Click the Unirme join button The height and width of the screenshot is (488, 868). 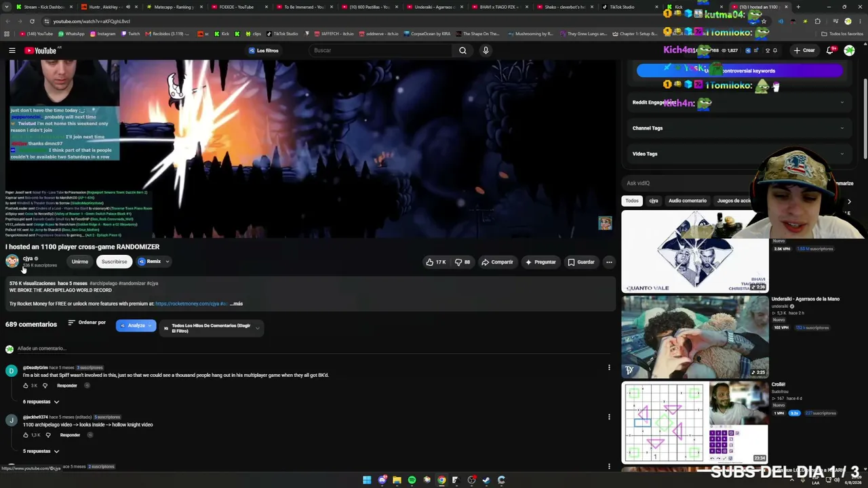click(x=79, y=262)
